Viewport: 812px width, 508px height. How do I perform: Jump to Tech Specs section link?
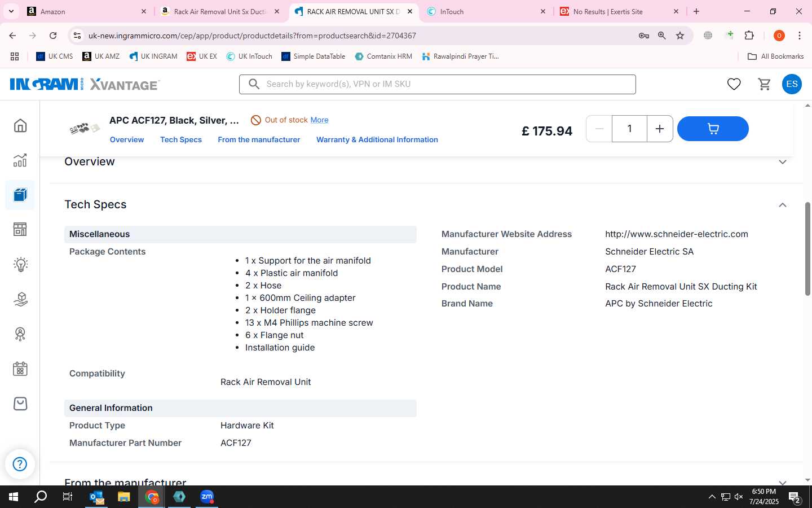pos(181,140)
